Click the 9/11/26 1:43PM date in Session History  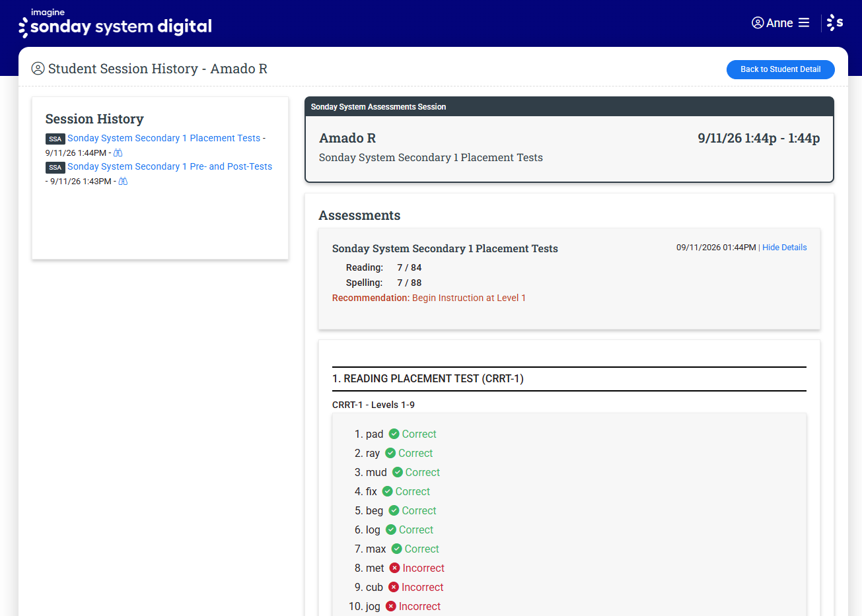[x=81, y=181]
